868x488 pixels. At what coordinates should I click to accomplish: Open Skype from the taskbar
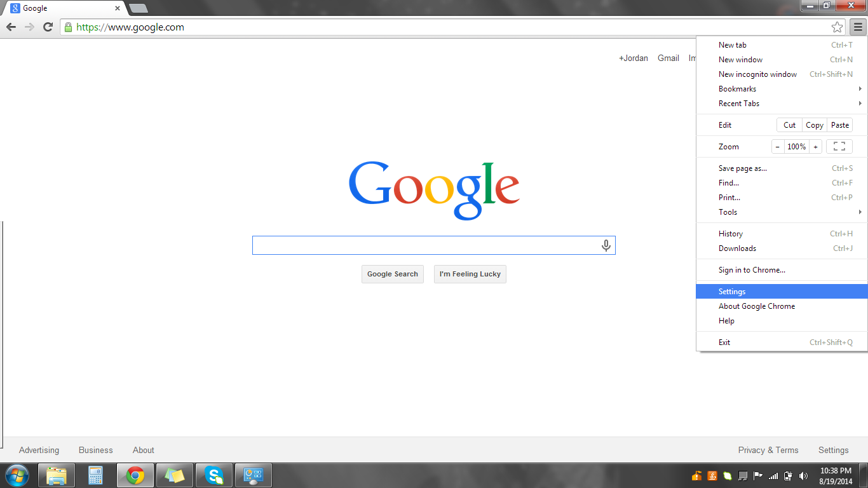(214, 475)
